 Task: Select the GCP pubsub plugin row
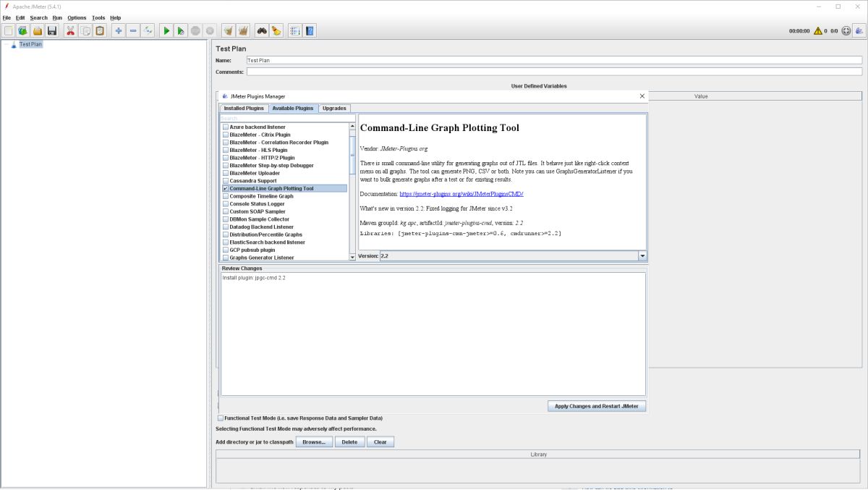(284, 250)
